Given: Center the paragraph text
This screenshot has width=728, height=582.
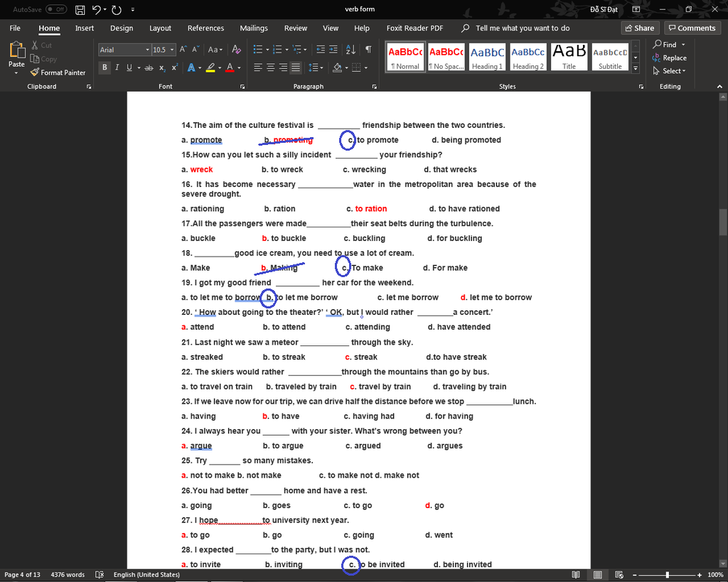Looking at the screenshot, I should (271, 68).
